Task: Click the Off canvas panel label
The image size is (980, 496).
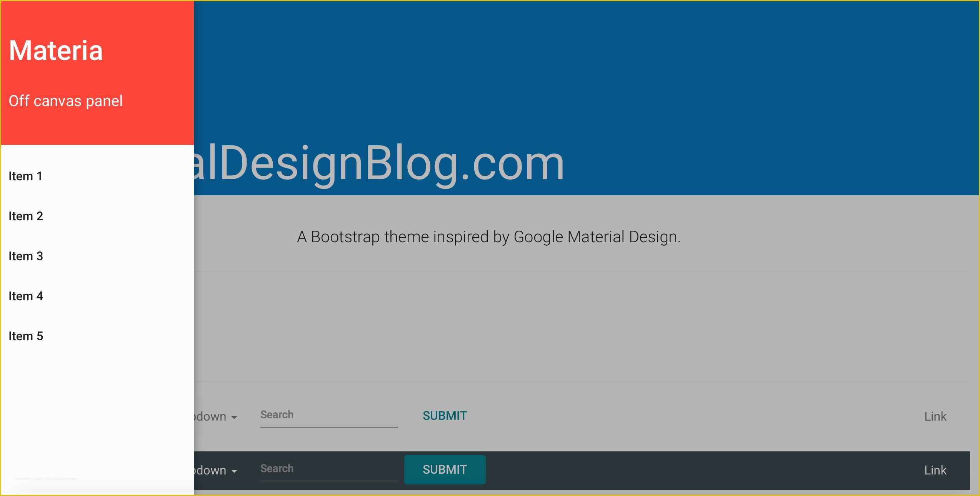Action: tap(65, 100)
